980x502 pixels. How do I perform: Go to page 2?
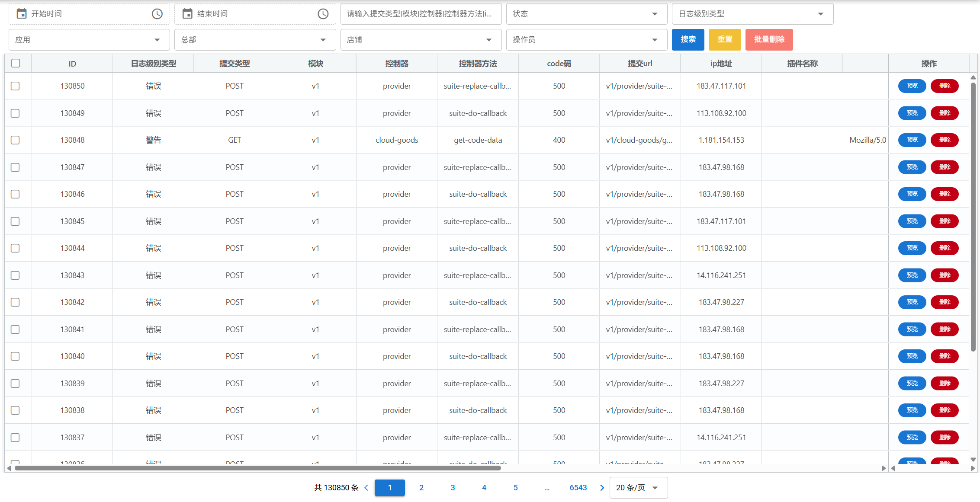[421, 488]
